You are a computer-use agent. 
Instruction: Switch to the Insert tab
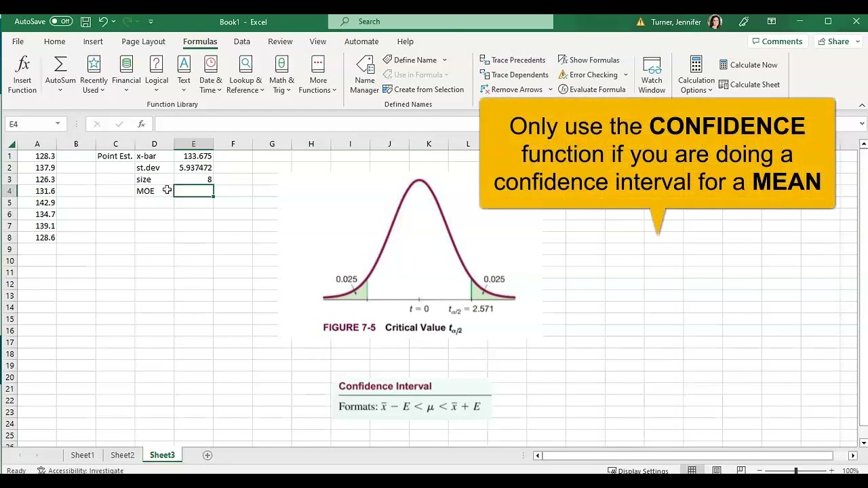click(93, 41)
